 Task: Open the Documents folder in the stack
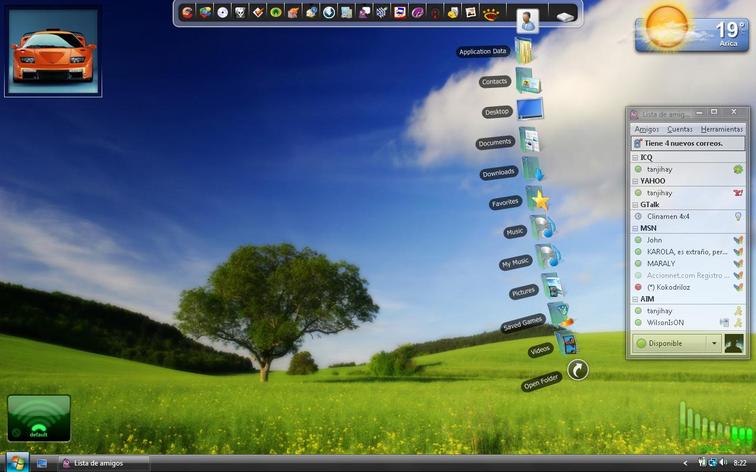point(529,140)
